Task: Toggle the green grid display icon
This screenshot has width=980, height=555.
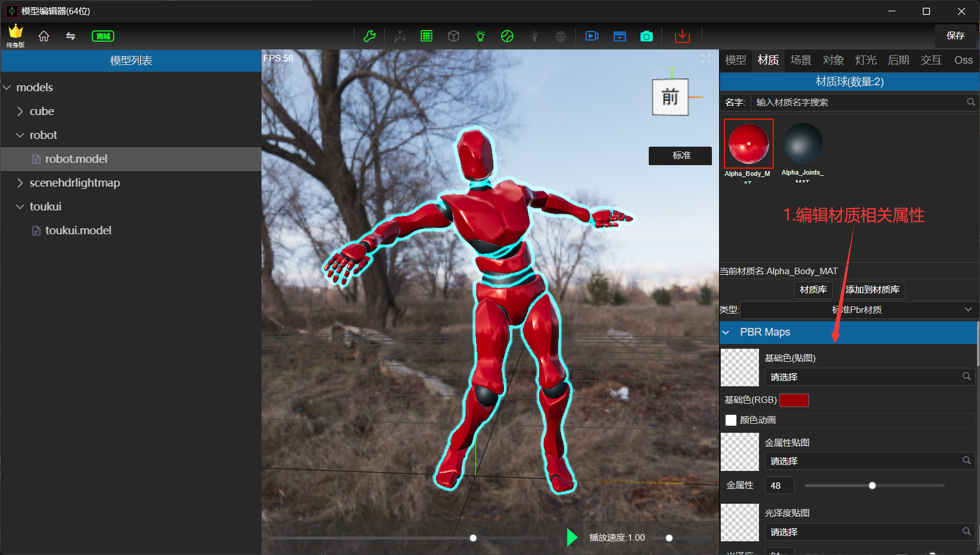Action: click(x=427, y=36)
